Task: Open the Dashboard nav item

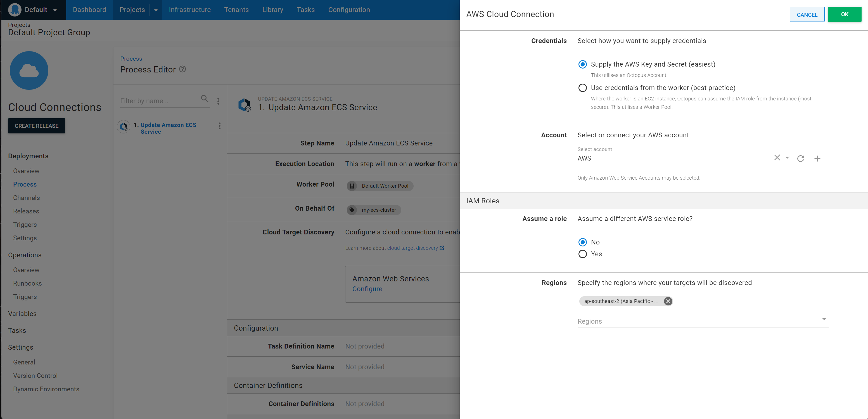Action: click(89, 10)
